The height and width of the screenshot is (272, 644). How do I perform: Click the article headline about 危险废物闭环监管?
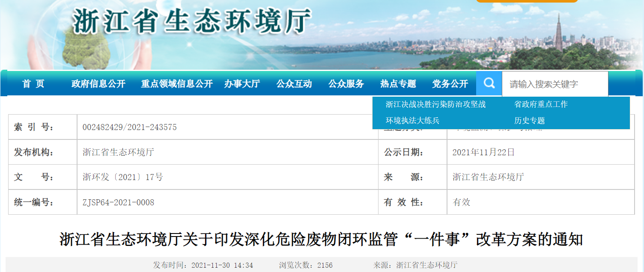pos(321,239)
